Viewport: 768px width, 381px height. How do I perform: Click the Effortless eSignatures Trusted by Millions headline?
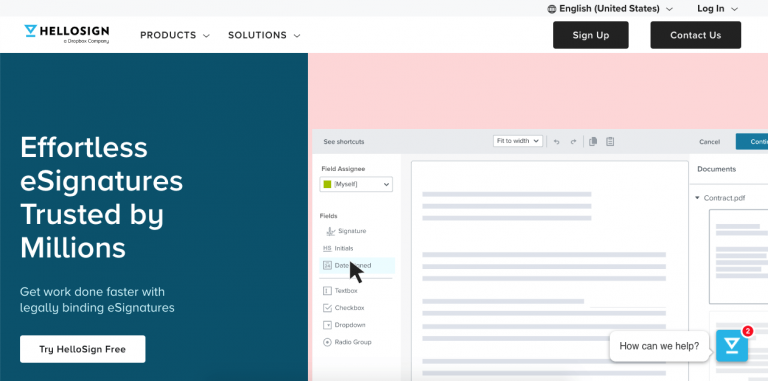tap(101, 197)
